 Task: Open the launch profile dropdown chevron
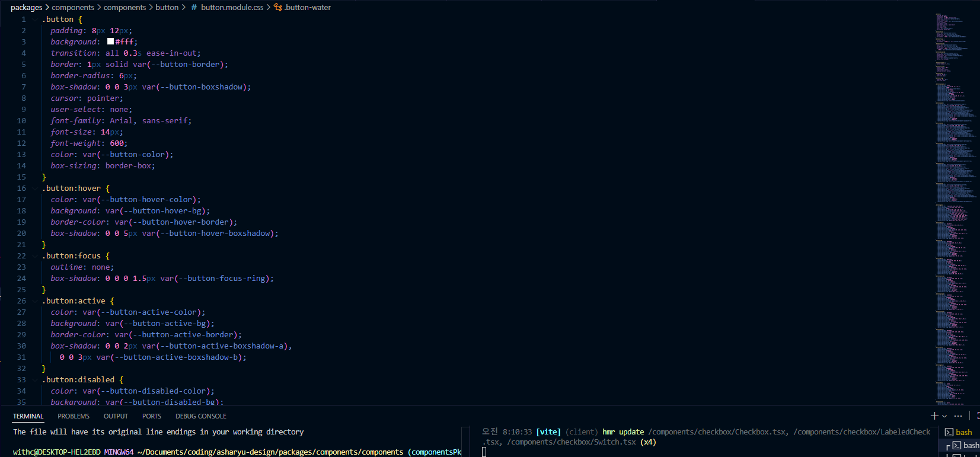(x=944, y=416)
